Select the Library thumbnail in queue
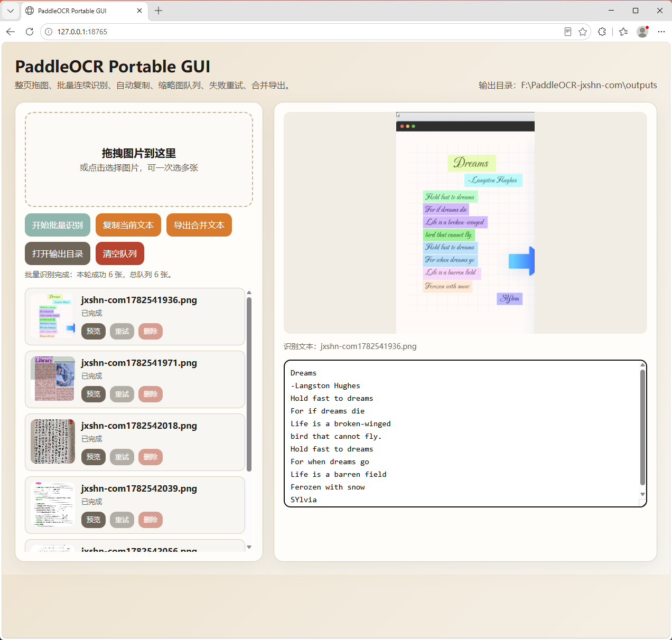This screenshot has height=640, width=672. (53, 379)
